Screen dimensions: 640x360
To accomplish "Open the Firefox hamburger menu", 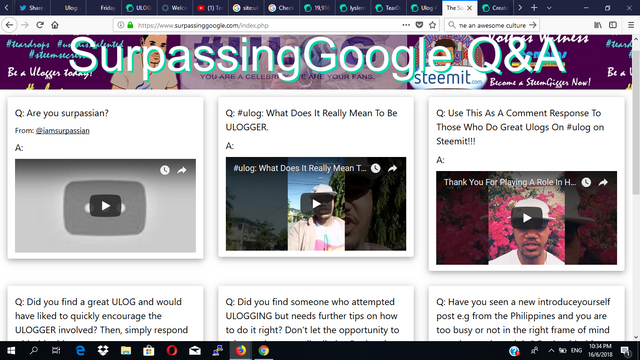I will [631, 25].
